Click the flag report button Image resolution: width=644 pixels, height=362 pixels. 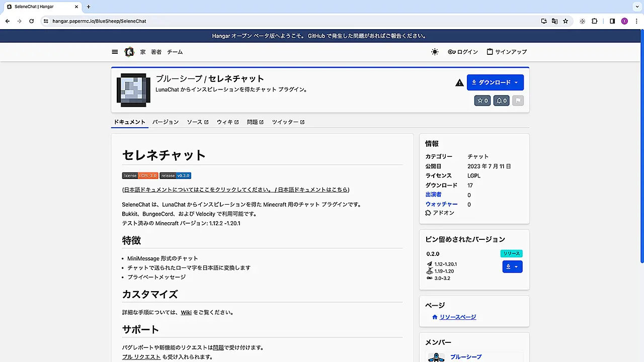tap(518, 101)
